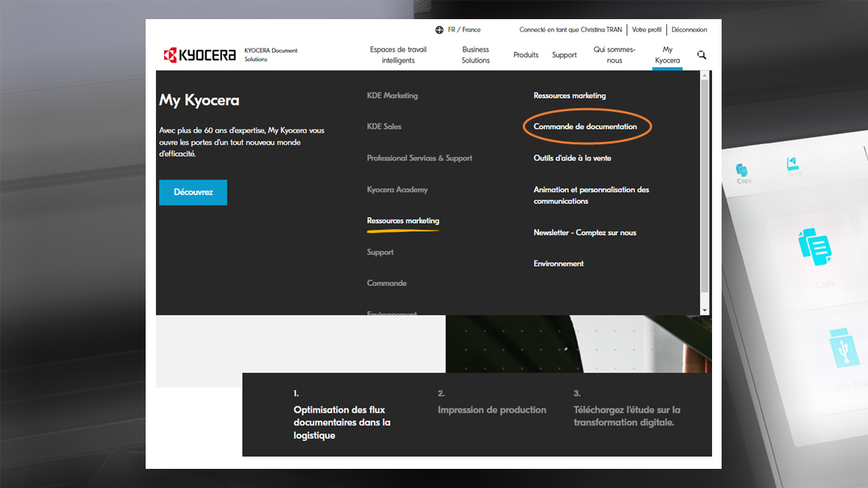Open the My Kyocera nav menu

(667, 55)
